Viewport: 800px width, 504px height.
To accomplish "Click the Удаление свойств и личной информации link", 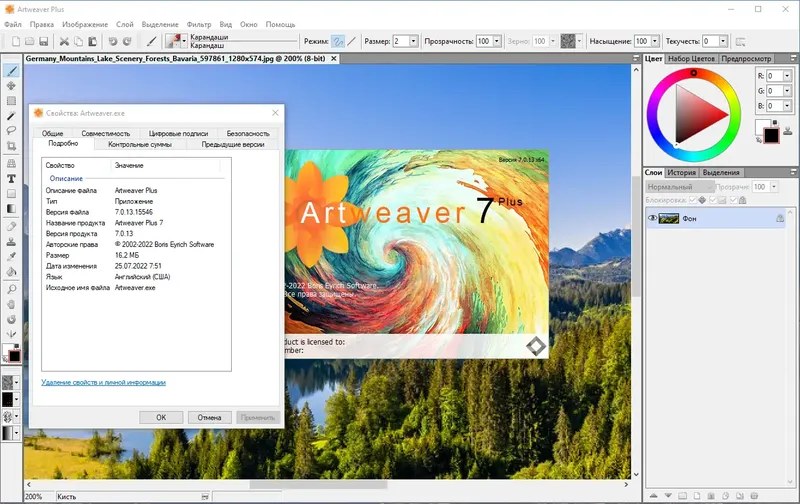I will [x=104, y=382].
